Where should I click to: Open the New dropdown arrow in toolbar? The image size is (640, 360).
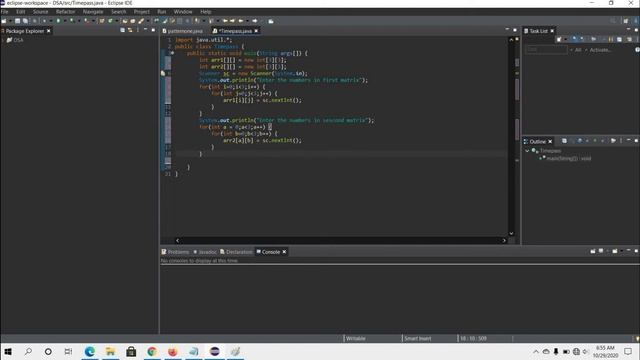[11, 21]
